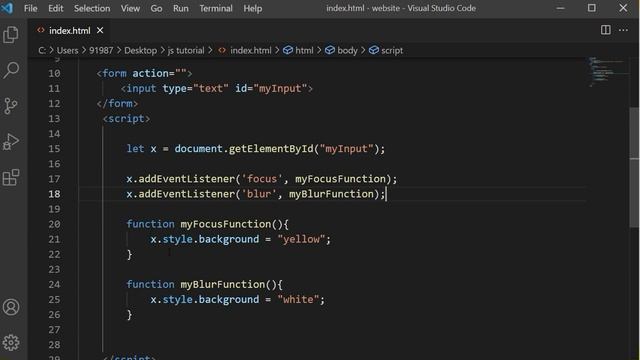This screenshot has height=360, width=640.
Task: Open the Selection menu
Action: tap(92, 8)
